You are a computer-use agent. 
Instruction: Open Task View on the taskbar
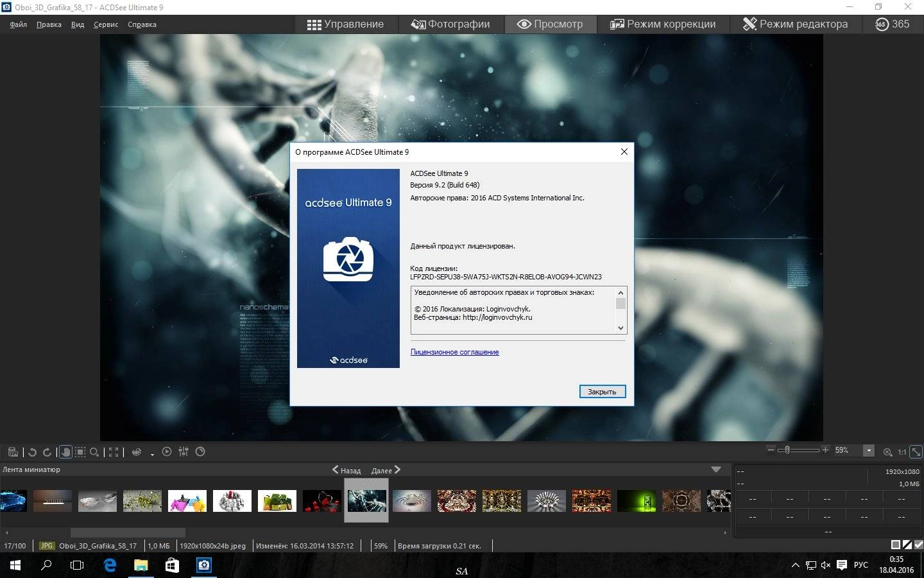pyautogui.click(x=77, y=565)
